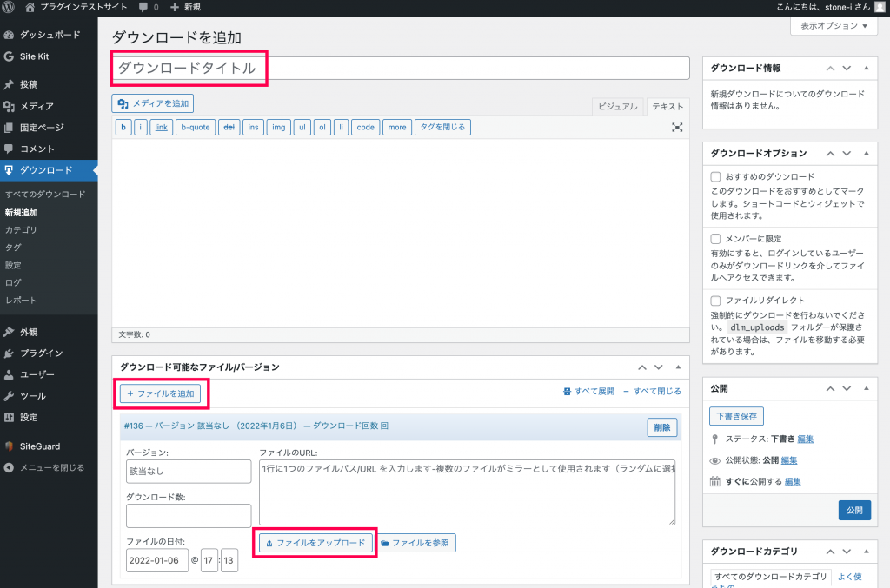Insert image with img button
Image resolution: width=890 pixels, height=588 pixels.
pos(279,128)
